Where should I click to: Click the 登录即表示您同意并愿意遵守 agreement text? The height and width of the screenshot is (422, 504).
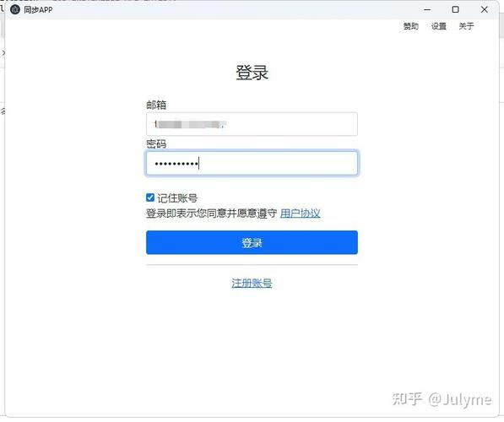(212, 213)
